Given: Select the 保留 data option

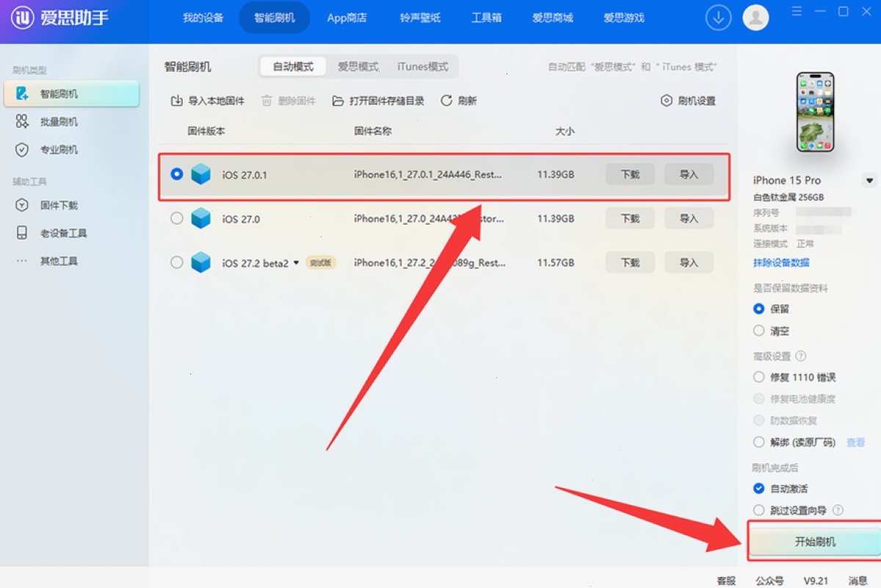Looking at the screenshot, I should [759, 309].
